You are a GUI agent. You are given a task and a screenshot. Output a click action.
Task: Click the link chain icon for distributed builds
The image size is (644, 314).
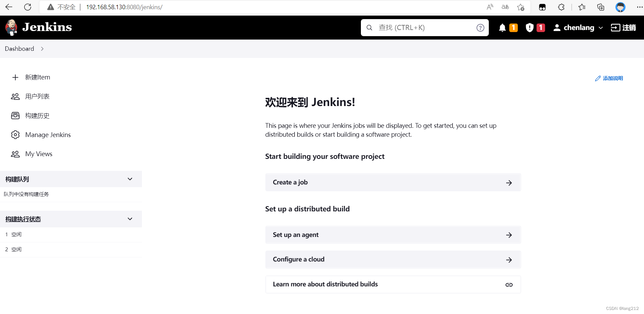(x=509, y=285)
